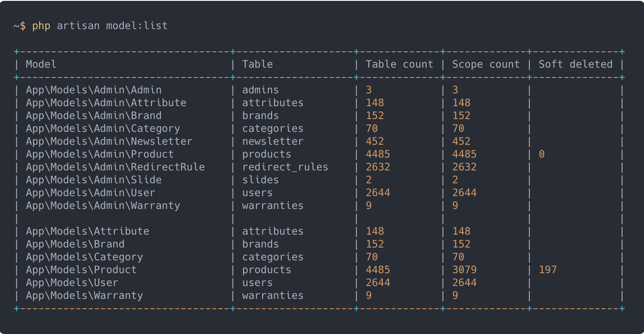Click scope count 4485 in App\Models\Admin\Product row

pyautogui.click(x=464, y=154)
